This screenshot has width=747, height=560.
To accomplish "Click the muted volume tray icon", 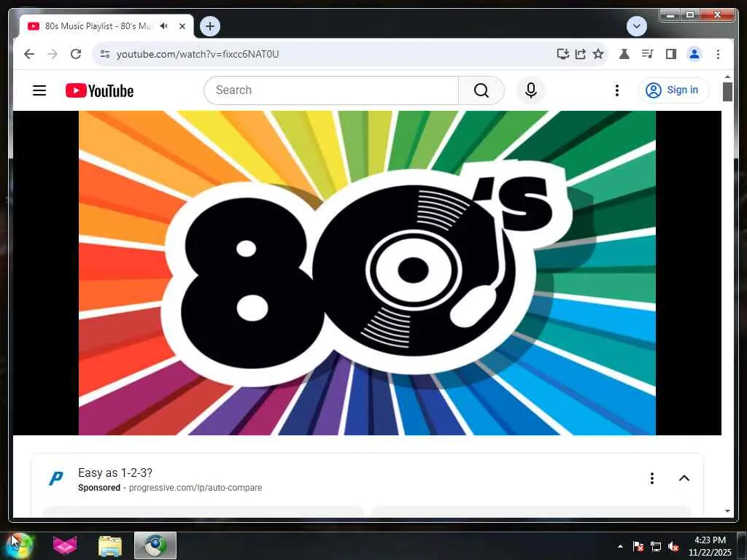I will (x=673, y=546).
